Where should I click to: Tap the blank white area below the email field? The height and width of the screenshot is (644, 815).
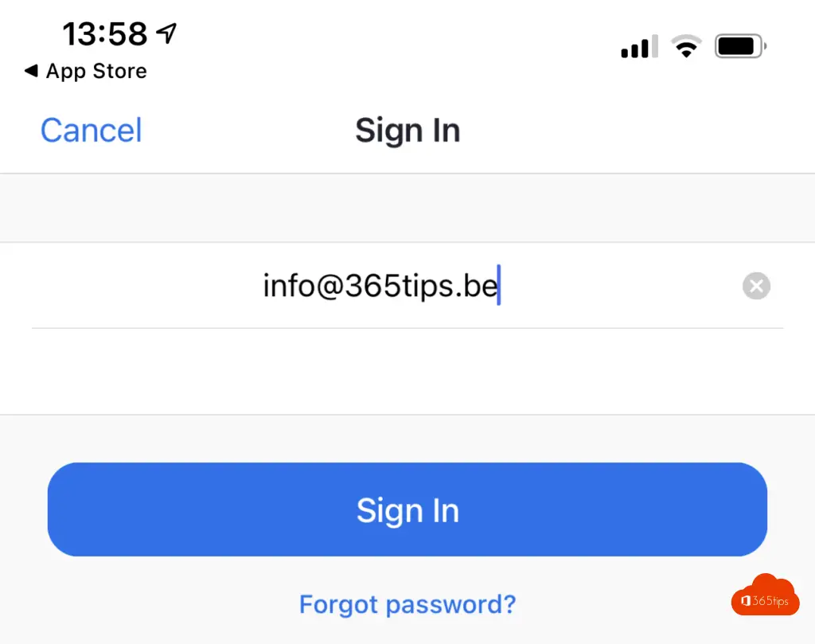[x=407, y=371]
